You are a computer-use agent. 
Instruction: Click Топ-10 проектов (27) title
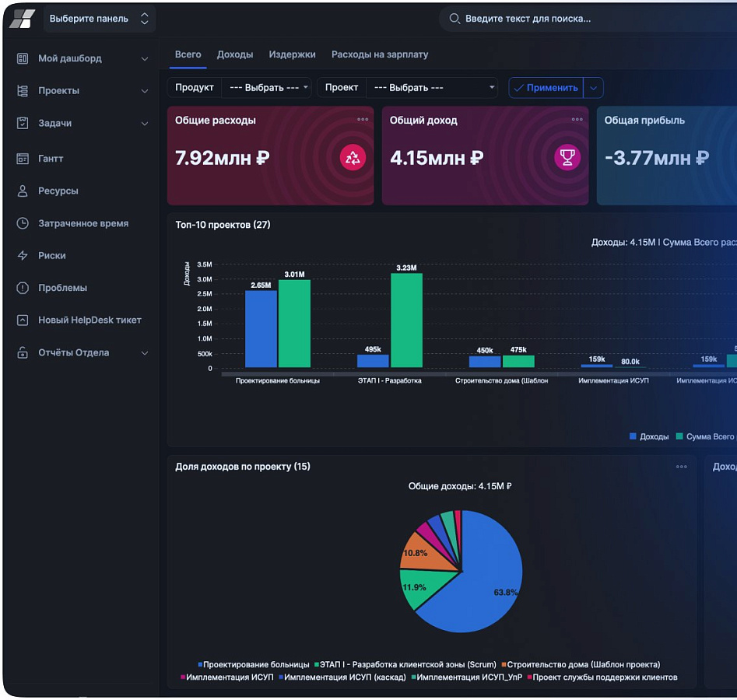[223, 225]
